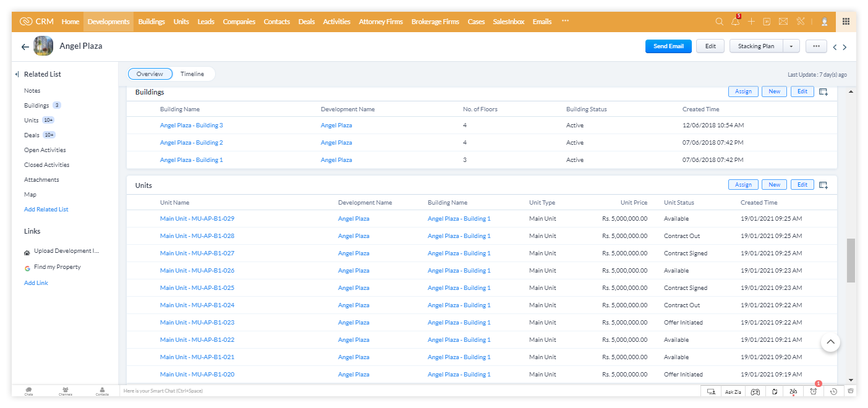Click Edit in Units section
Viewport: 868px width, 408px height.
click(802, 185)
